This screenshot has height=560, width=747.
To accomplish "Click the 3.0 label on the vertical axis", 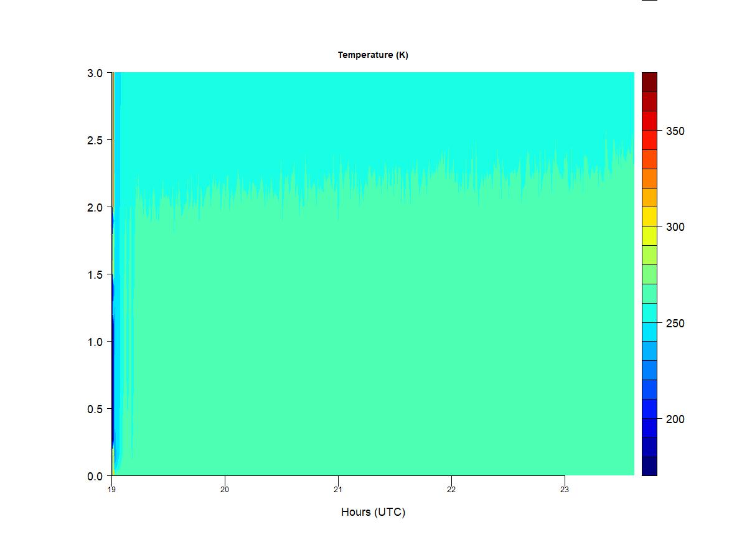I will click(95, 73).
